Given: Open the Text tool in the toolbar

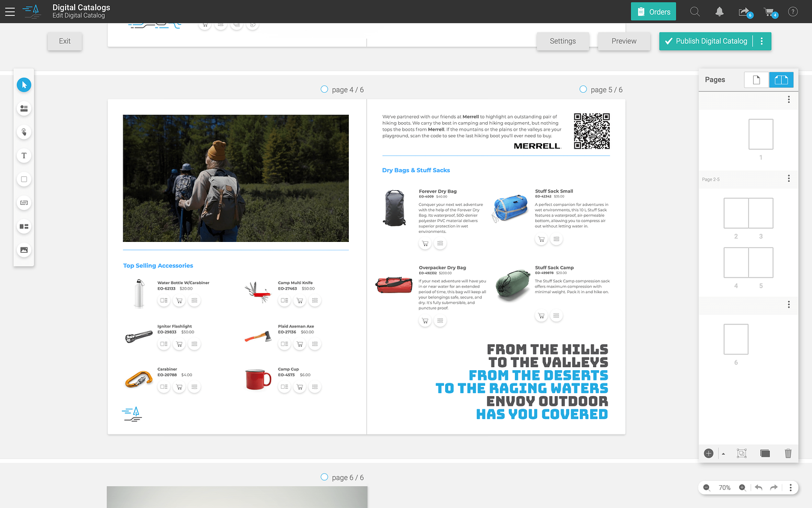Looking at the screenshot, I should [24, 155].
